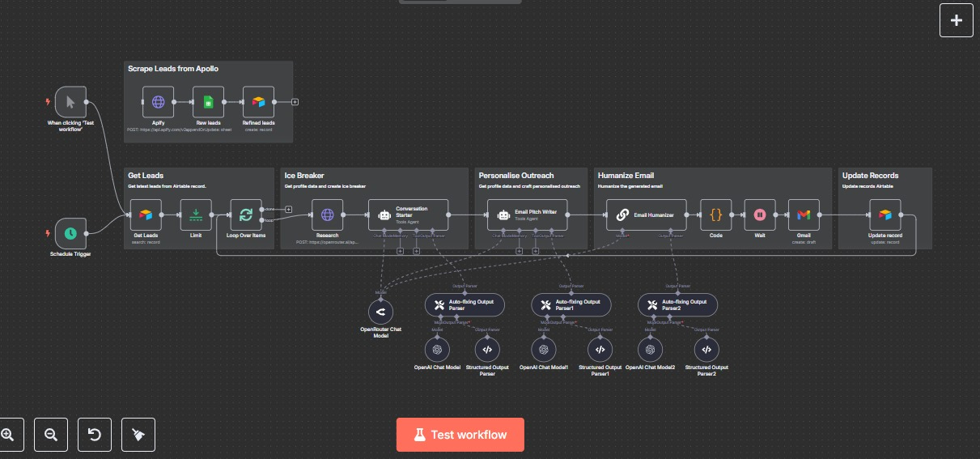The image size is (980, 459).
Task: Click plus under Conversation Starter memory port
Action: point(400,251)
